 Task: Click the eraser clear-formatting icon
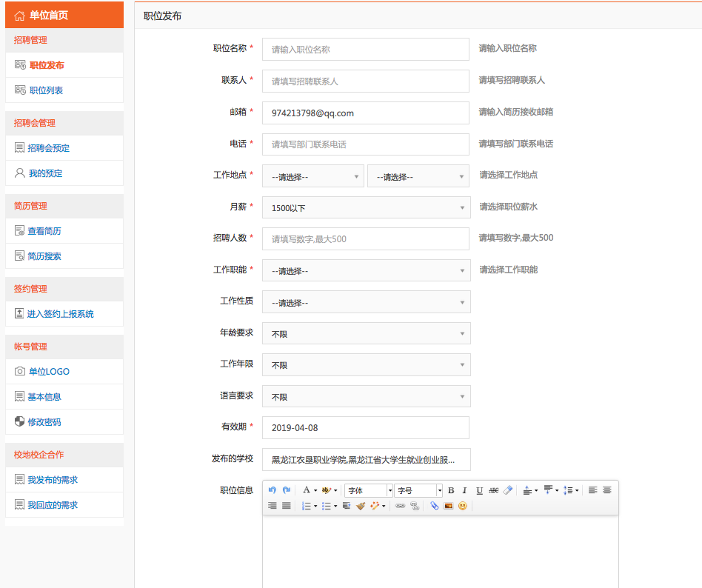[x=507, y=490]
